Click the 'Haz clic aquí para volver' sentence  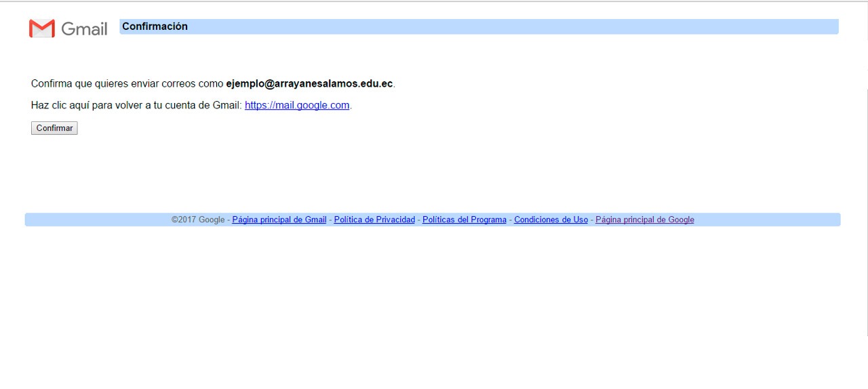tap(191, 105)
